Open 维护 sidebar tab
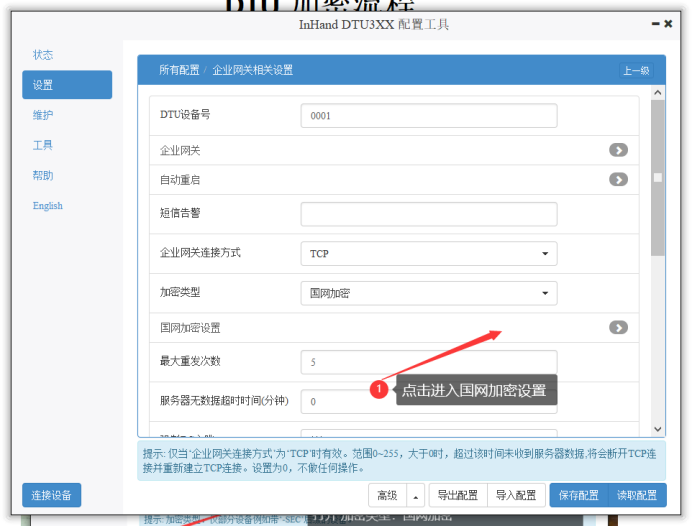 point(43,115)
